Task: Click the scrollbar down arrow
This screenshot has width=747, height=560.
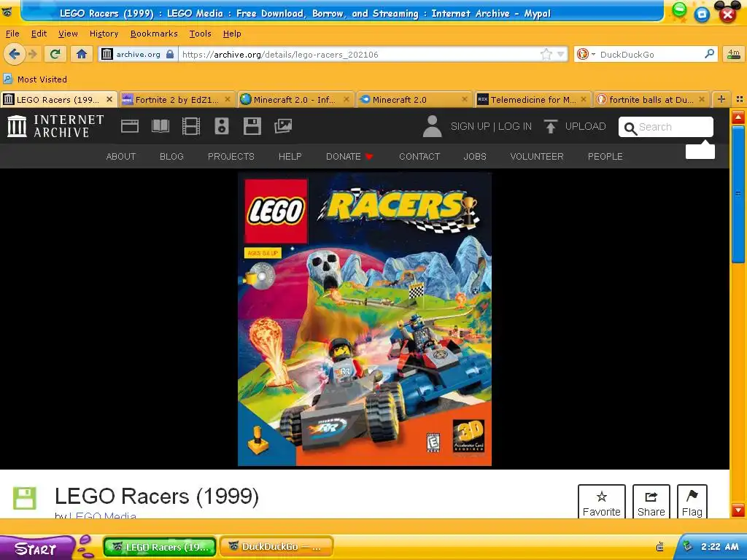Action: pos(738,510)
